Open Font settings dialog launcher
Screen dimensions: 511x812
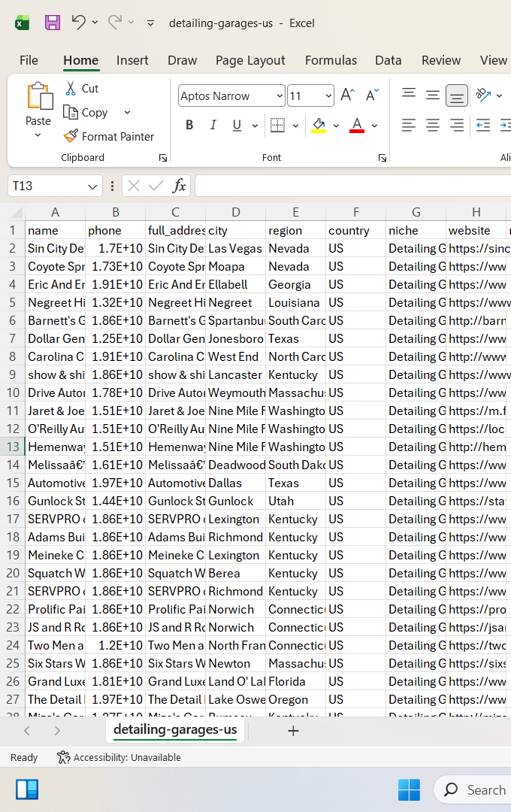(x=382, y=158)
